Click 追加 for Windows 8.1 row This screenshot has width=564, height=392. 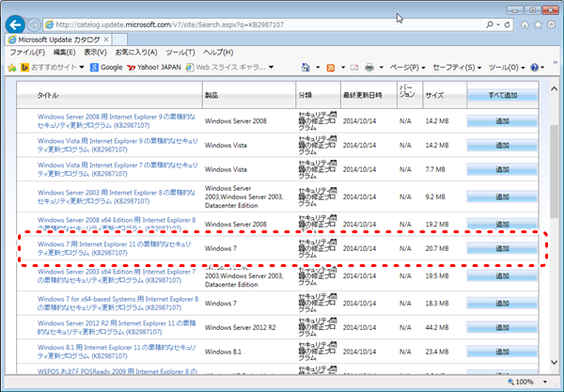pos(502,352)
